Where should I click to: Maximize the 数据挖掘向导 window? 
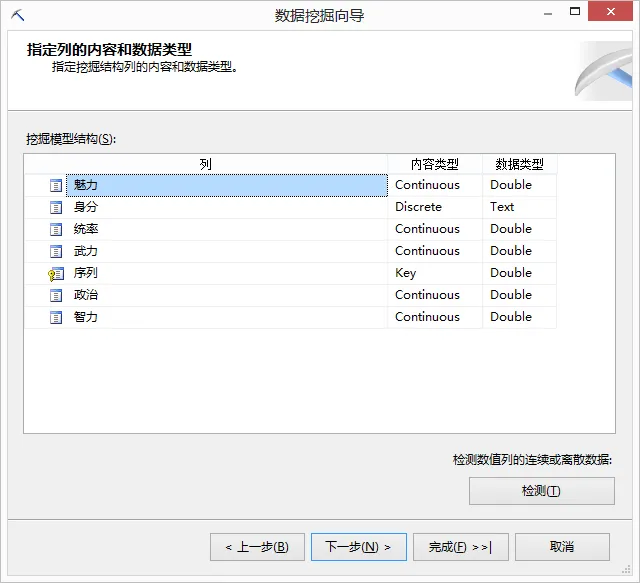575,11
